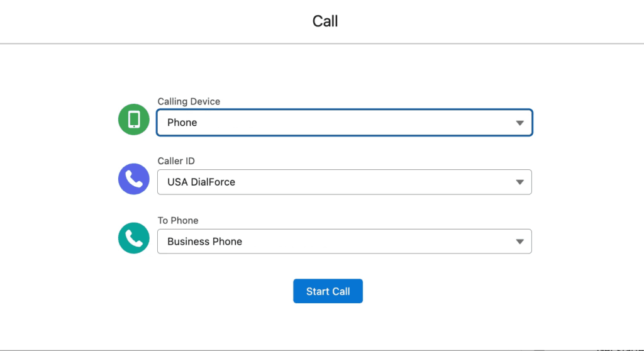Viewport: 644px width, 351px height.
Task: Click the purple Caller ID phone icon
Action: point(134,179)
